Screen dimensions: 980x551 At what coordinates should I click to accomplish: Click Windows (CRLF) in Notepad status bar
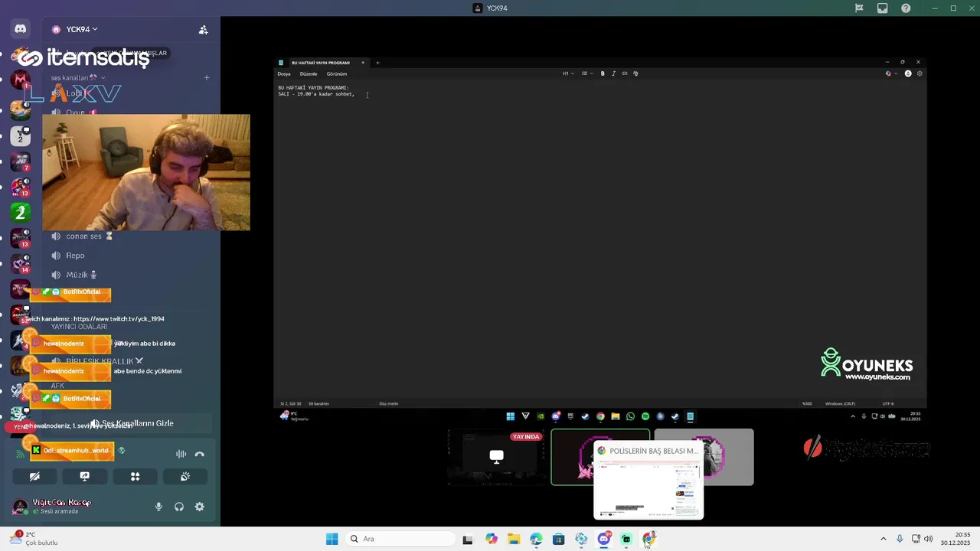pyautogui.click(x=840, y=403)
